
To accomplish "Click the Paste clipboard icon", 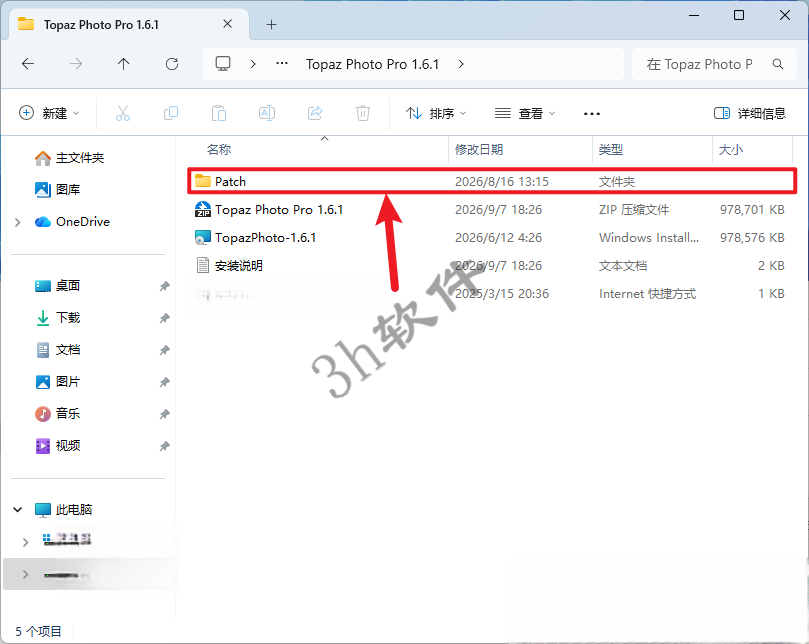I will tap(219, 113).
